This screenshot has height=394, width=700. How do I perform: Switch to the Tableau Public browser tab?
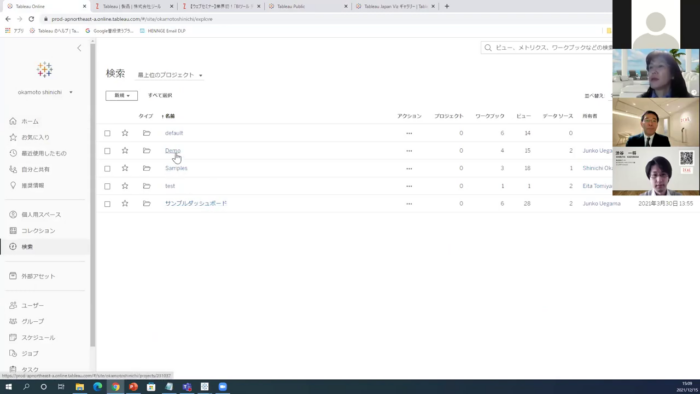307,6
